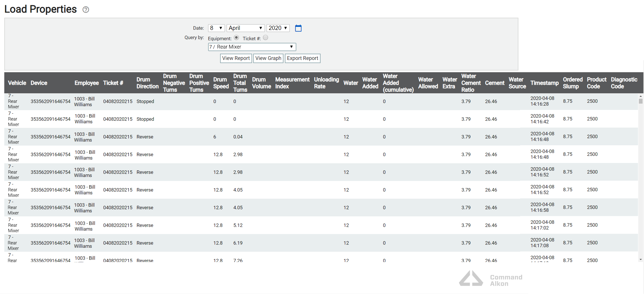Open the month dropdown showing April
The image size is (644, 294).
pos(245,28)
